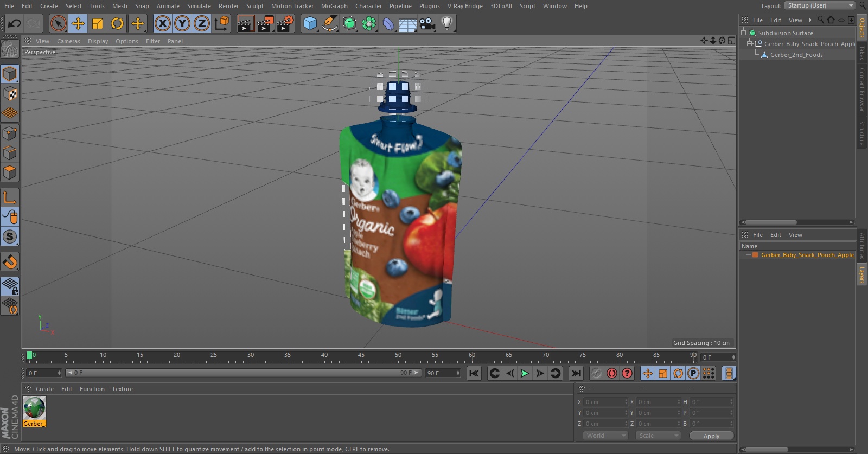Click the Apply button
The width and height of the screenshot is (868, 454).
[711, 436]
